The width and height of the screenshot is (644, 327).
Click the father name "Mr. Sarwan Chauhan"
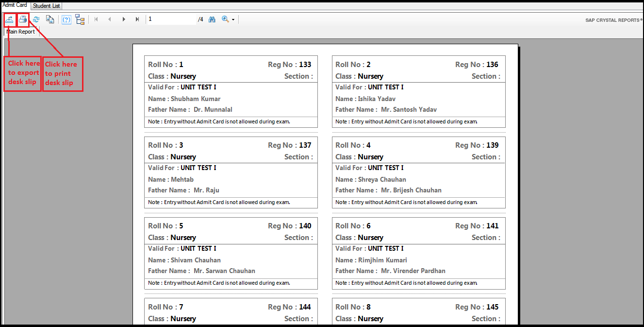point(225,271)
